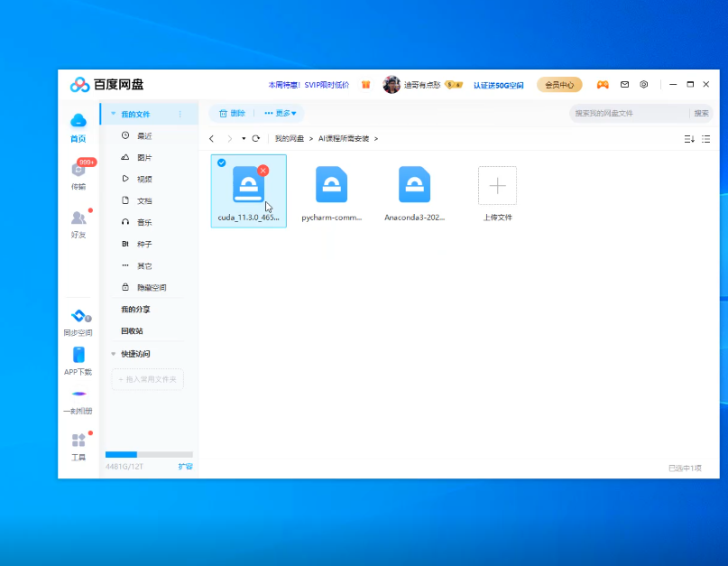Screen dimensions: 728x566
Task: Collapse the 快捷访问 quick access section
Action: 113,354
